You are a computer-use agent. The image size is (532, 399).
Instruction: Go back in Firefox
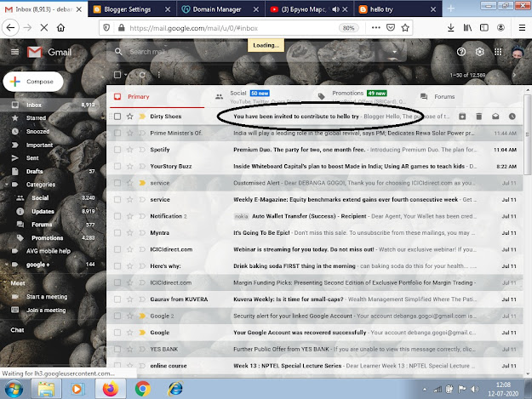(x=10, y=28)
